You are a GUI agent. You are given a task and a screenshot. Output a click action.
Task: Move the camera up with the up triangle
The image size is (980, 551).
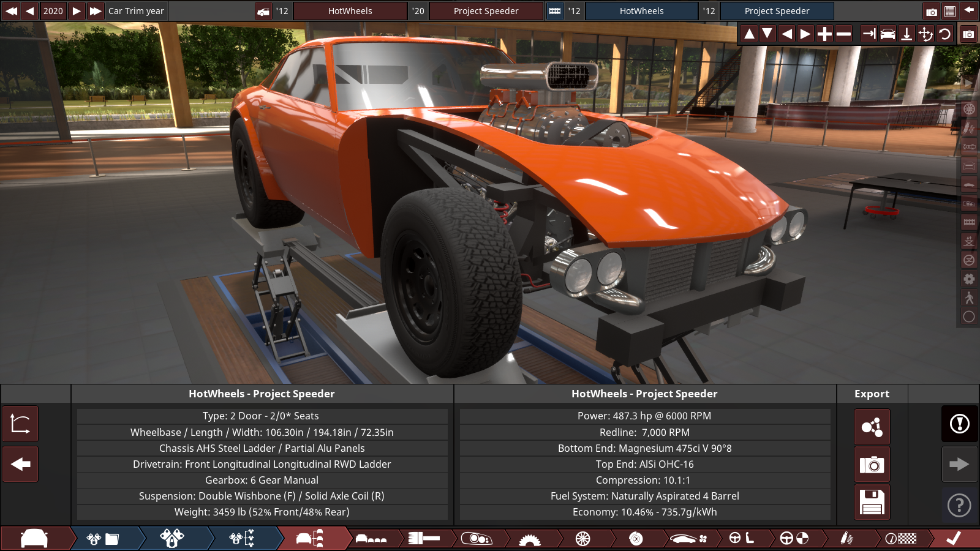(x=749, y=34)
